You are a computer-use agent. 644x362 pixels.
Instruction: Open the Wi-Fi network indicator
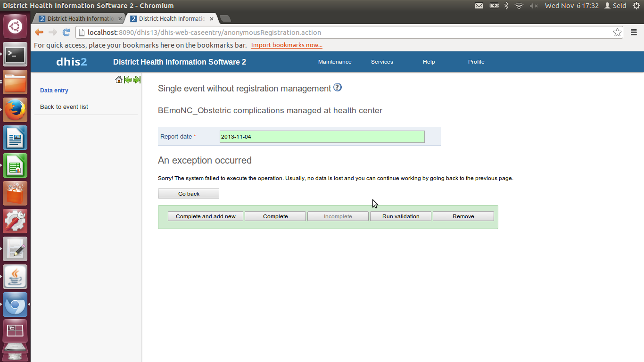[x=519, y=6]
